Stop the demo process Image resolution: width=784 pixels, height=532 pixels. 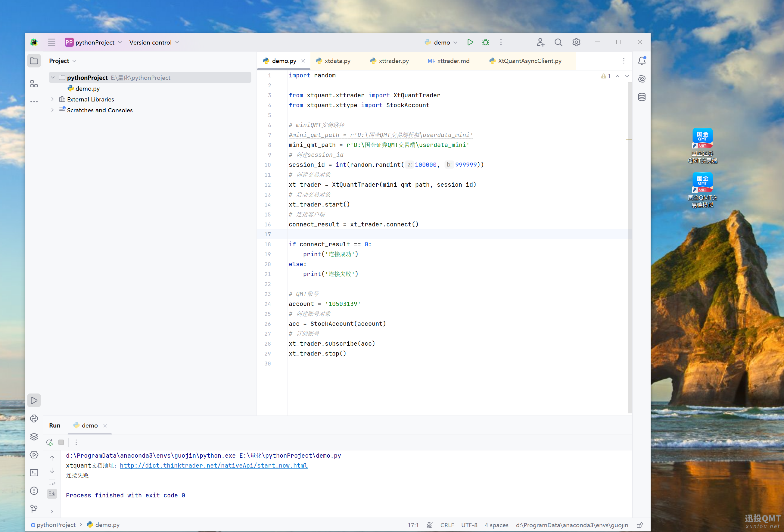61,442
